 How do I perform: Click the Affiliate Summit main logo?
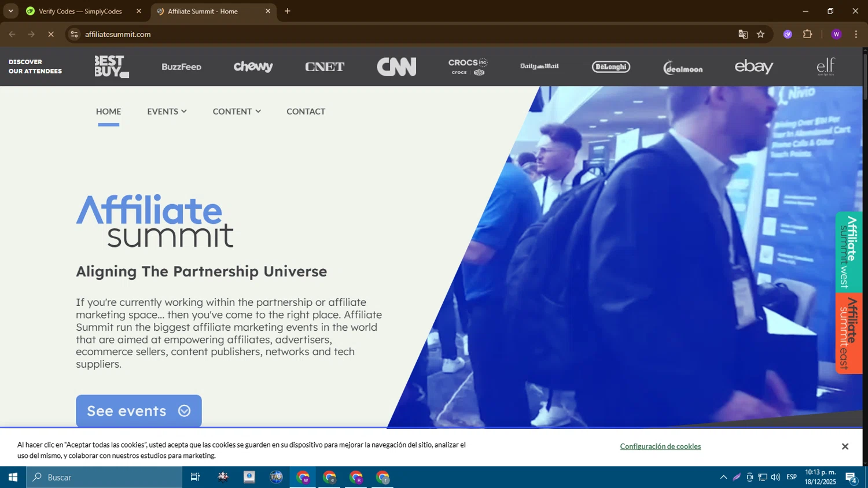tap(155, 221)
